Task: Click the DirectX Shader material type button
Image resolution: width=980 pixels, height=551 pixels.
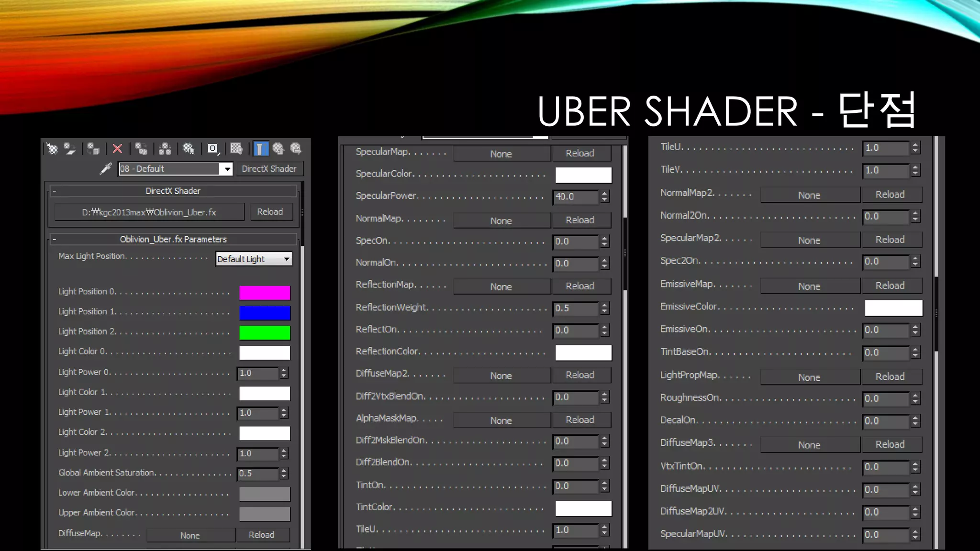Action: (x=269, y=169)
